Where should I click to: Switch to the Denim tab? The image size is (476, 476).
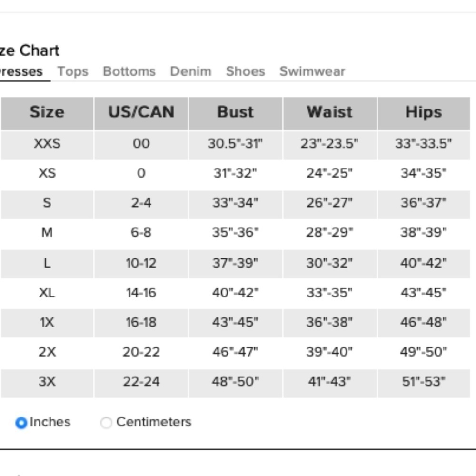pyautogui.click(x=191, y=71)
